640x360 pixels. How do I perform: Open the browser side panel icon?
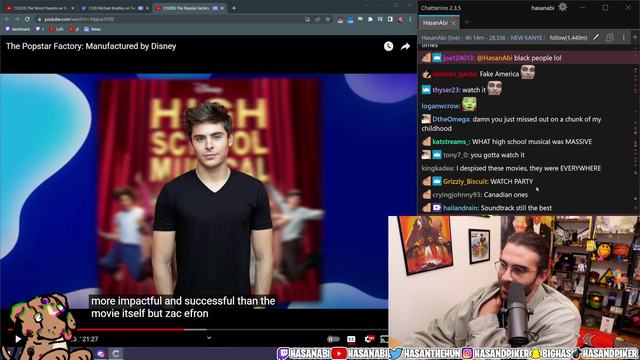point(390,19)
